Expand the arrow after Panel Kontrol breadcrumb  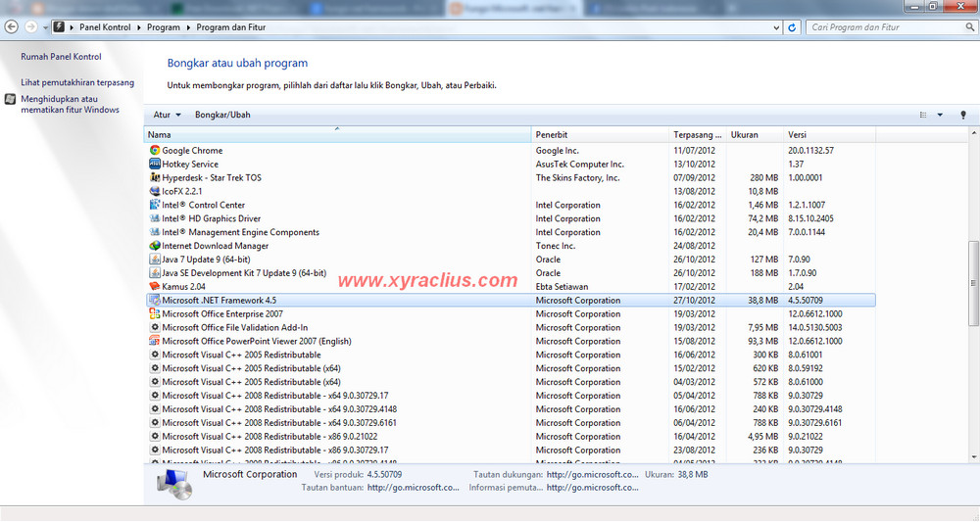139,27
